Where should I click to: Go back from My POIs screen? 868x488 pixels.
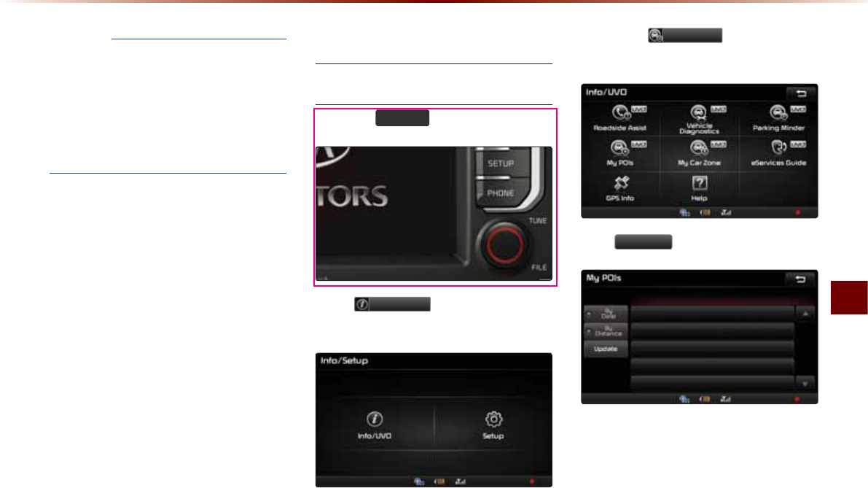click(x=800, y=279)
